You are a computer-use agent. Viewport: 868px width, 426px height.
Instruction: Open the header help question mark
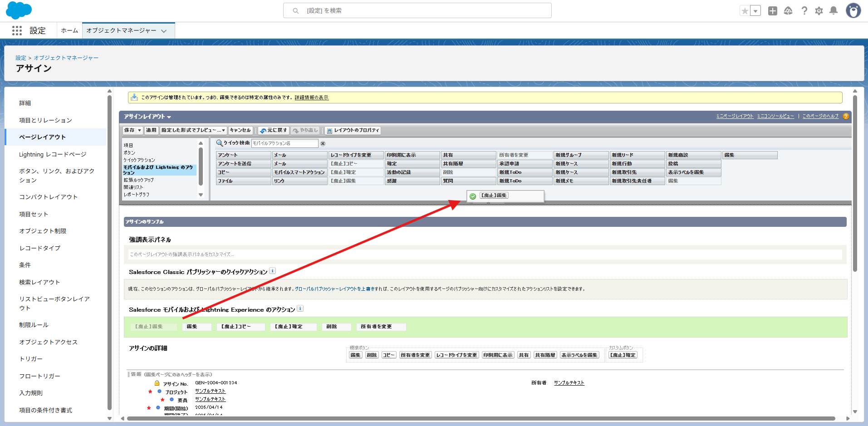[804, 10]
